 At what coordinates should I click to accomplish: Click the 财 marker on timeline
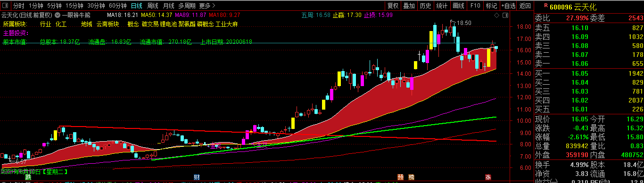pos(197,177)
